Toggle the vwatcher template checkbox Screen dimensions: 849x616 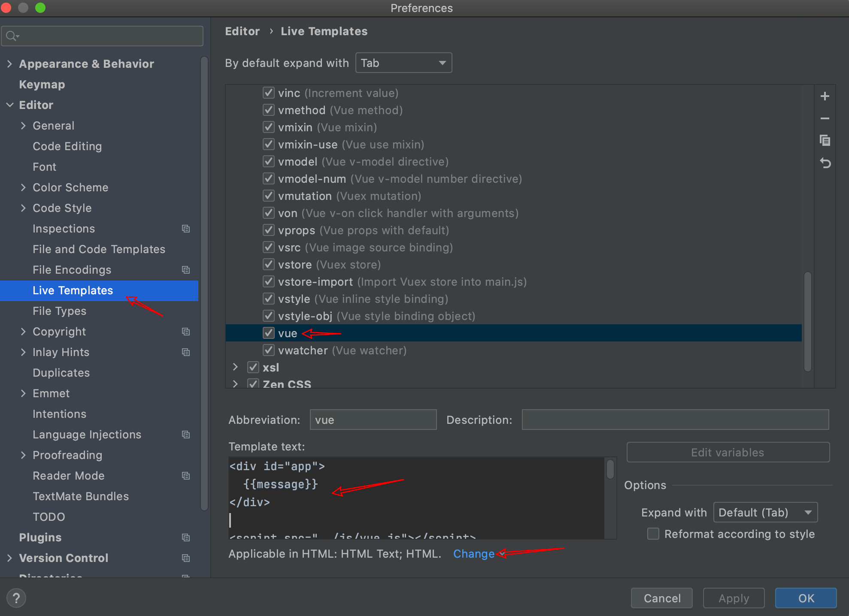click(x=269, y=350)
